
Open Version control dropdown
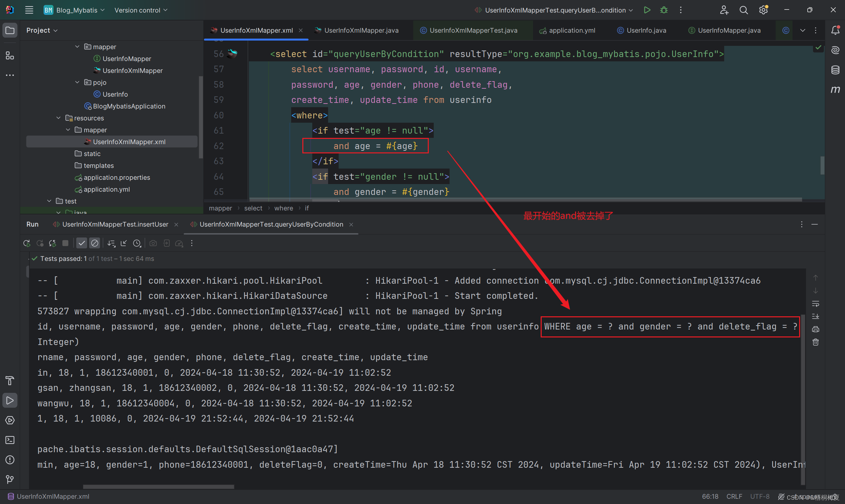pos(141,10)
